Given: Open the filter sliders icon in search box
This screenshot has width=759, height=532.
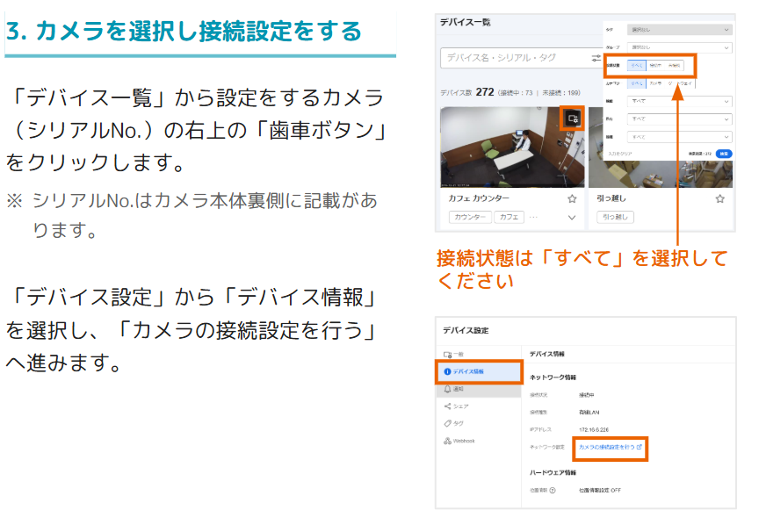Looking at the screenshot, I should click(596, 59).
